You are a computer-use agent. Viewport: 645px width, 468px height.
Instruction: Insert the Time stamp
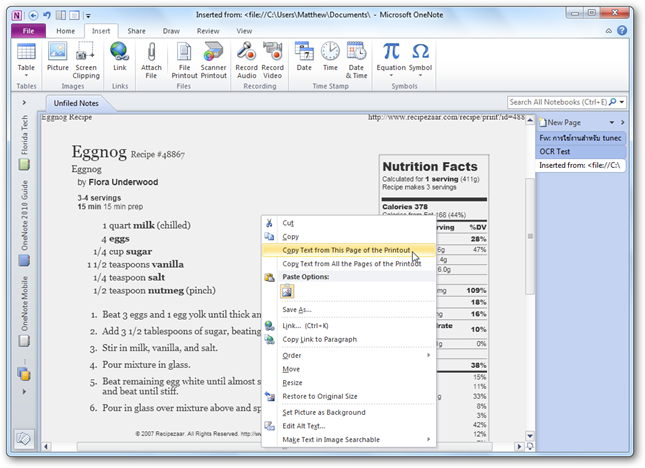330,57
